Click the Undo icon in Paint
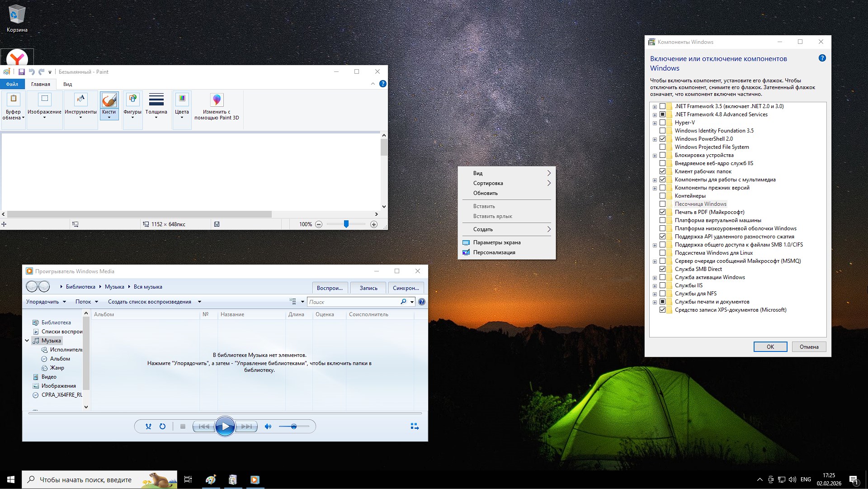Viewport: 868px width, 489px height. click(31, 71)
